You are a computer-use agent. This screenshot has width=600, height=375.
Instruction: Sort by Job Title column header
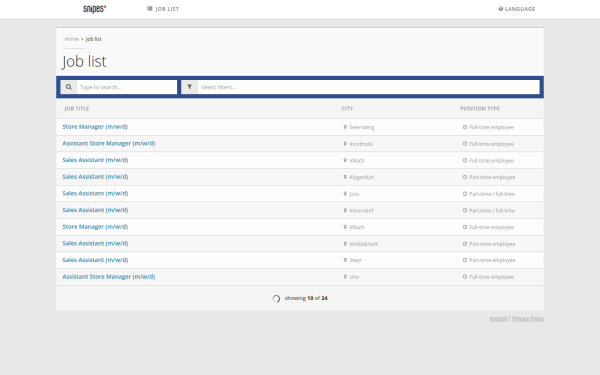pos(77,109)
